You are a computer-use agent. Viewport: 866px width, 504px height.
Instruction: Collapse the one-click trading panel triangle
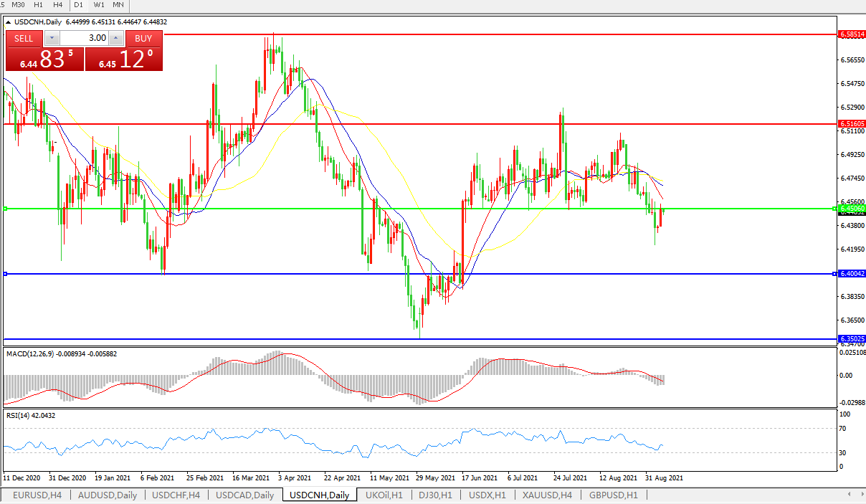(x=8, y=22)
